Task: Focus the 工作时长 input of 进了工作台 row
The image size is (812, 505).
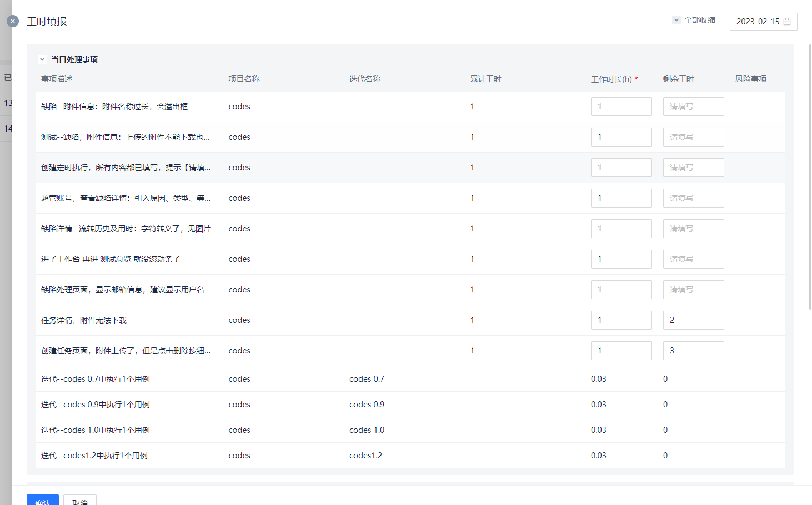Action: coord(621,259)
